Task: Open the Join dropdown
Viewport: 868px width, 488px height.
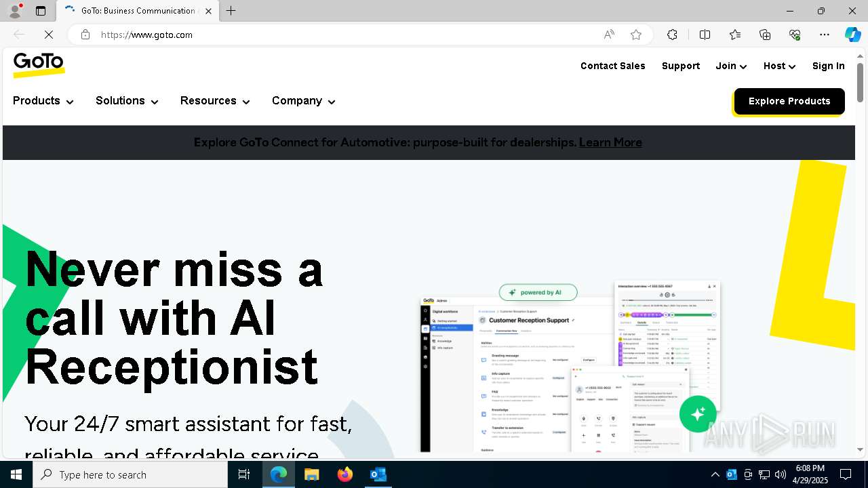Action: click(x=731, y=66)
